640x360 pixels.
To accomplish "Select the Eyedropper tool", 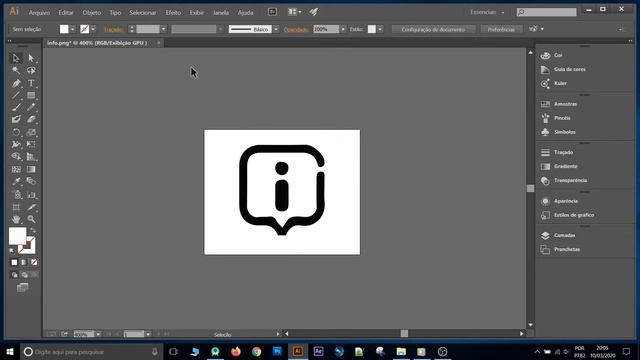I will click(x=16, y=181).
